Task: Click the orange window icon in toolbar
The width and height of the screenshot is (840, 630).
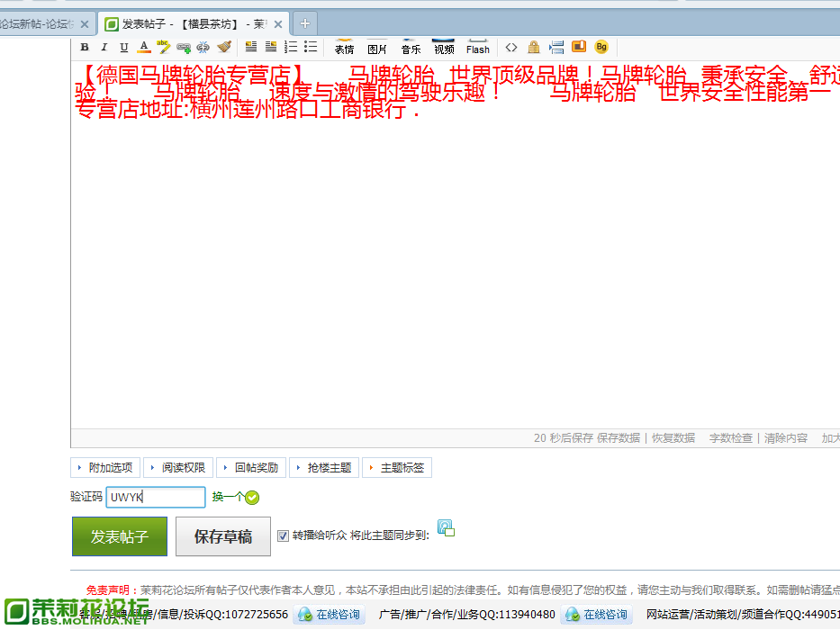Action: coord(579,47)
